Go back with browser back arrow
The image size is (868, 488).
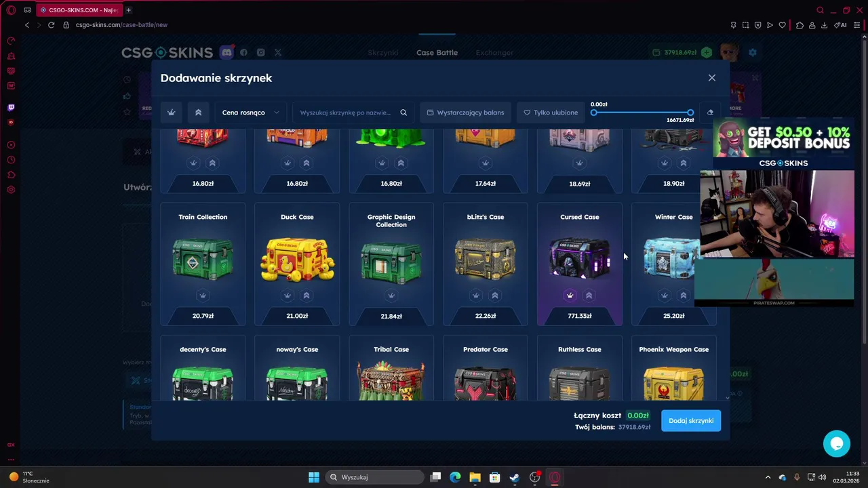(27, 25)
